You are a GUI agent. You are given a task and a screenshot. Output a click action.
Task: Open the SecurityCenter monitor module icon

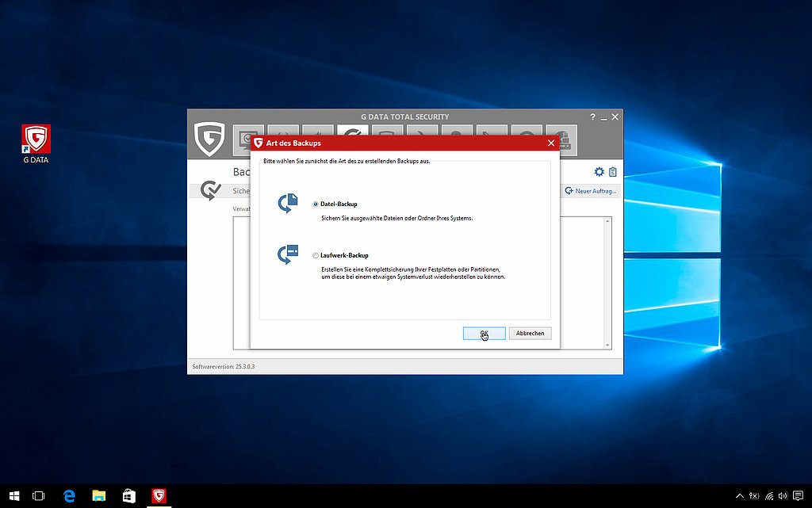tap(248, 136)
